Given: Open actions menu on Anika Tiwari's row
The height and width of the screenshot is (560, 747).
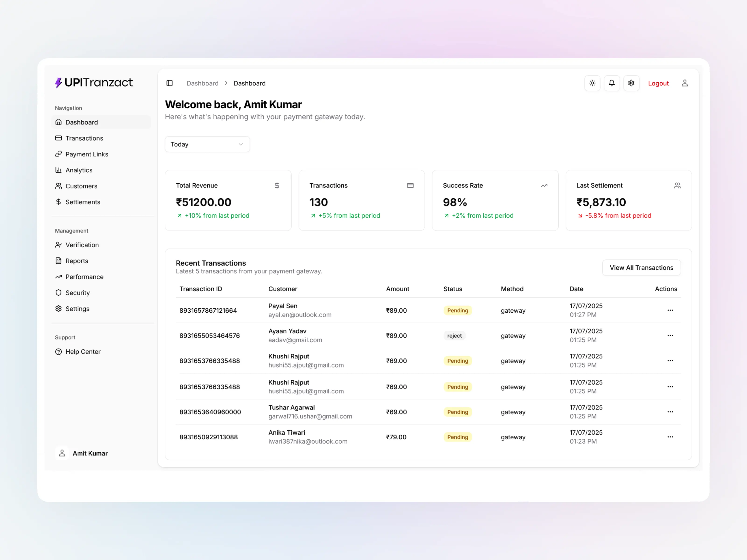Looking at the screenshot, I should tap(670, 437).
